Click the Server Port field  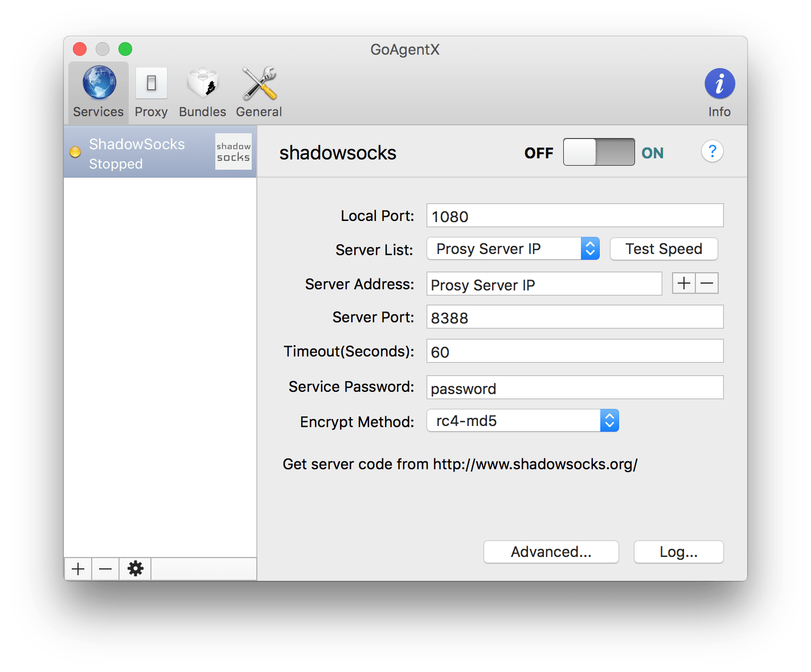click(x=575, y=317)
